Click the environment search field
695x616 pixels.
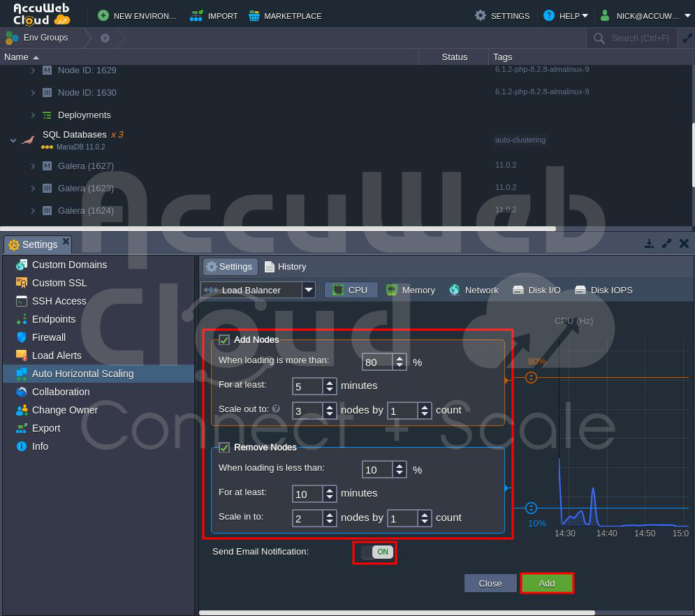[x=641, y=38]
